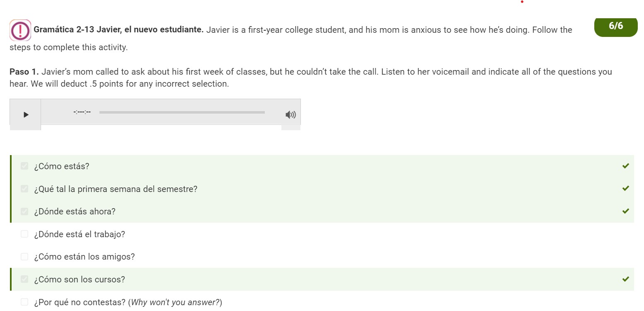Click the audio progress bar
Viewport: 644px width, 311px height.
[182, 112]
